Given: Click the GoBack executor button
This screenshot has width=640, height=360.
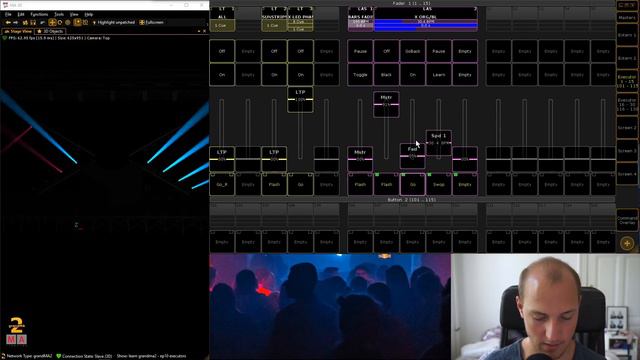Looking at the screenshot, I should [412, 51].
